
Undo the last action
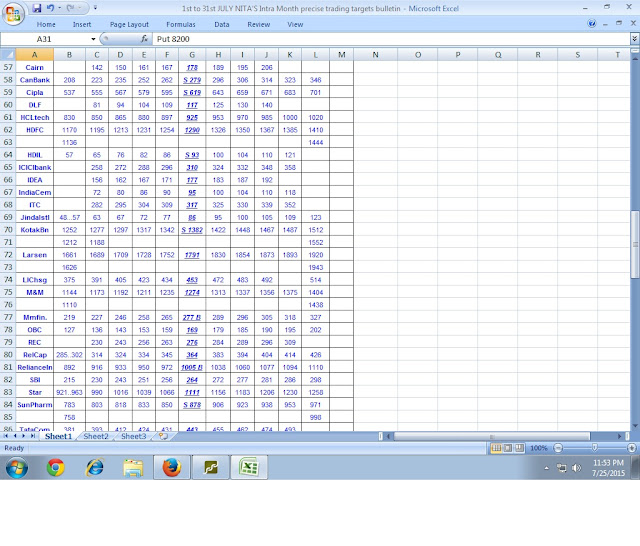pos(50,8)
